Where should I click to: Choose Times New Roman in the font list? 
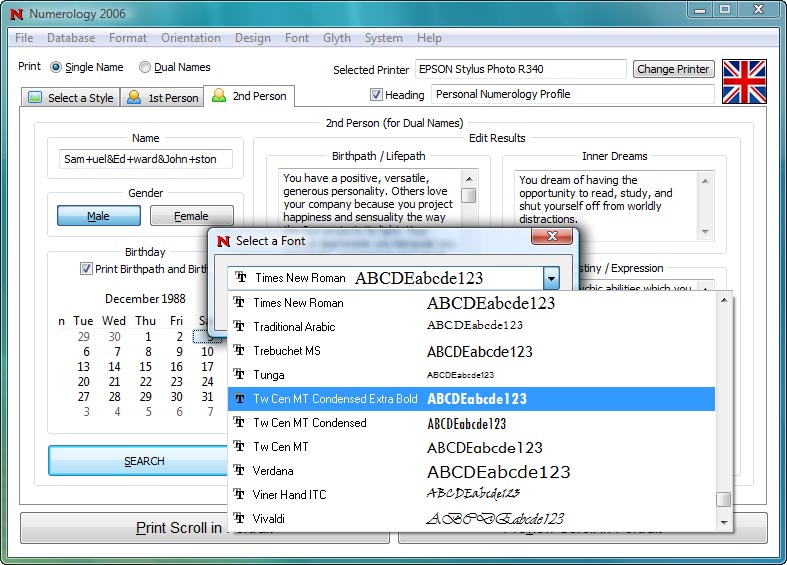click(x=471, y=303)
